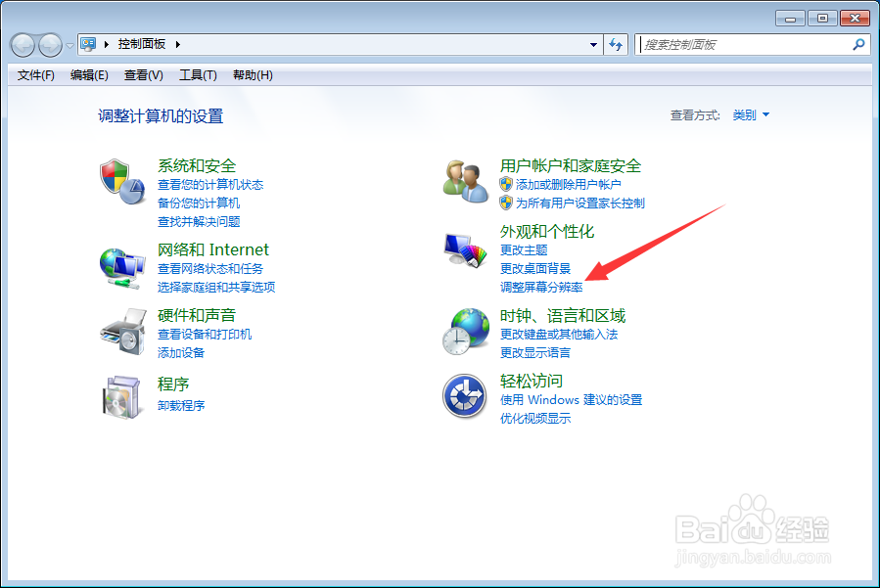The image size is (880, 588).
Task: Close the control panel window
Action: pos(855,19)
